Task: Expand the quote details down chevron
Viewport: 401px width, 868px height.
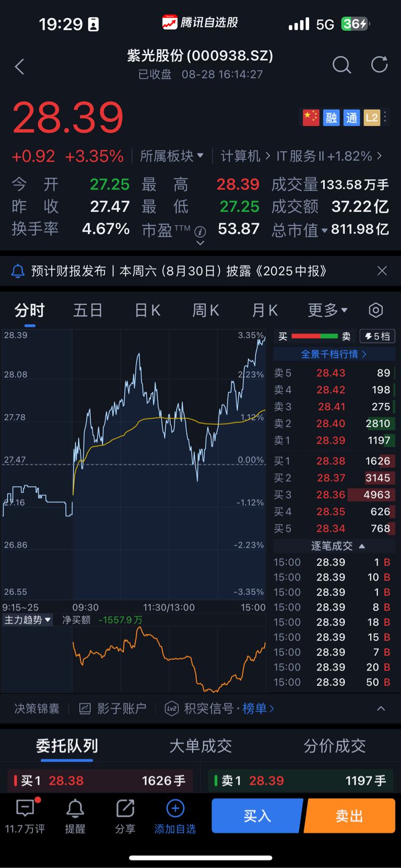Action: tap(200, 243)
